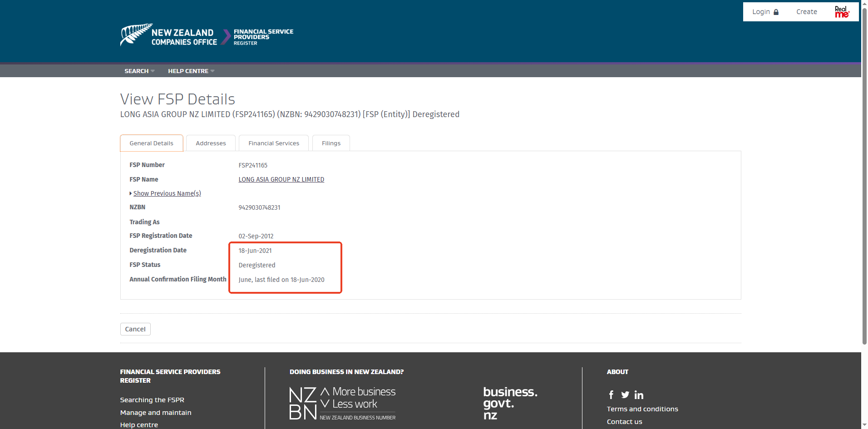The width and height of the screenshot is (868, 429).
Task: Expand the SEARCH dropdown menu
Action: click(139, 71)
